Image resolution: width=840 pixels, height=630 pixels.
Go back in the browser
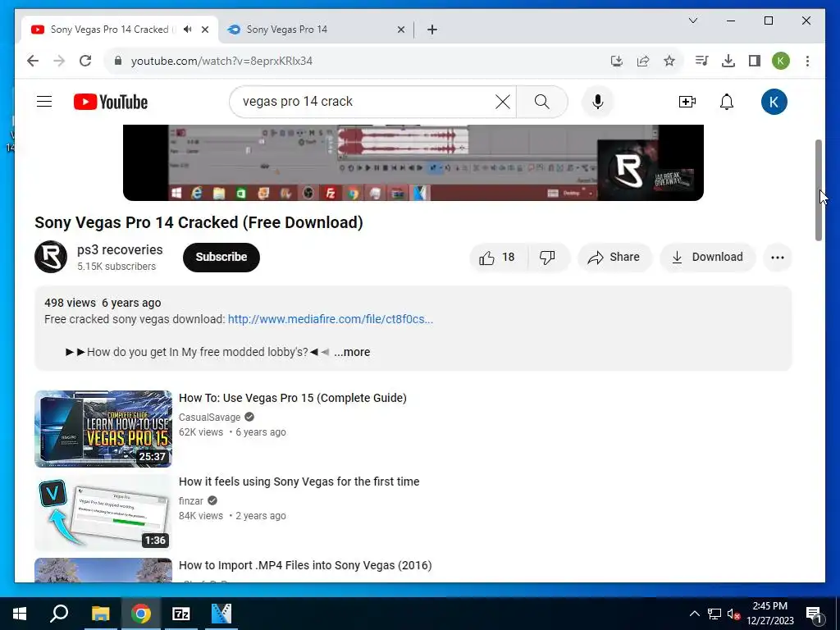(33, 61)
